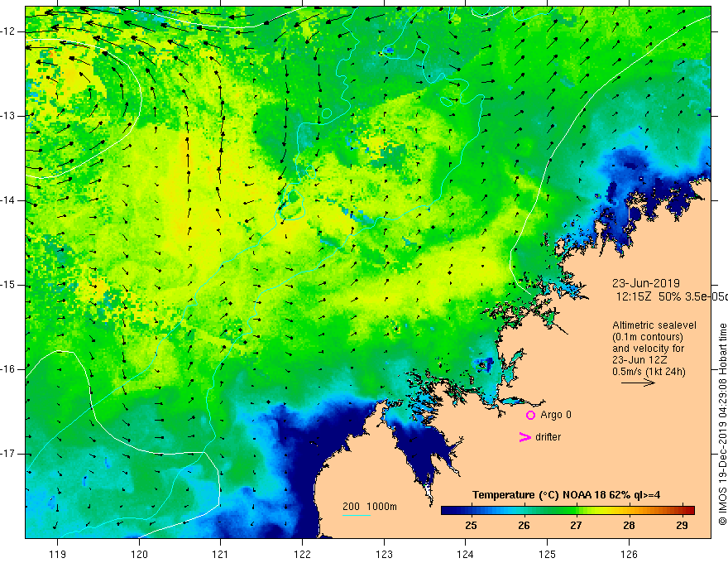Click the 27 tick label on color bar
728x563 pixels.
tap(576, 526)
